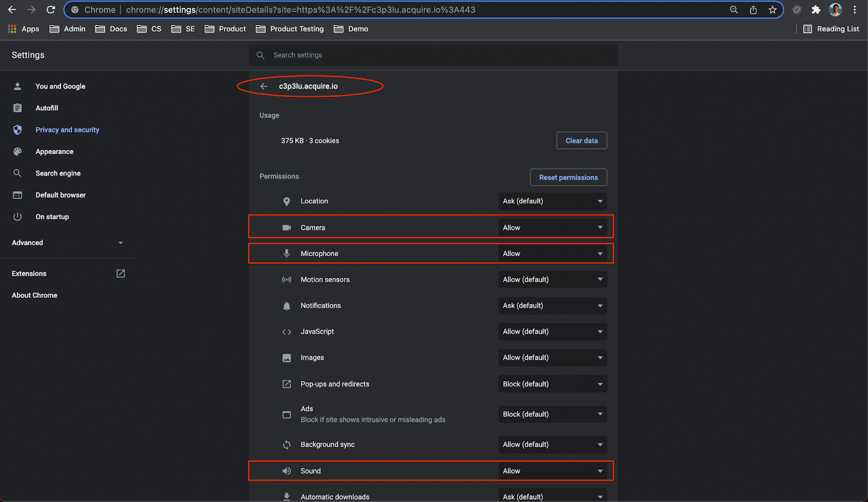
Task: Open the Sound permission dropdown
Action: [552, 471]
